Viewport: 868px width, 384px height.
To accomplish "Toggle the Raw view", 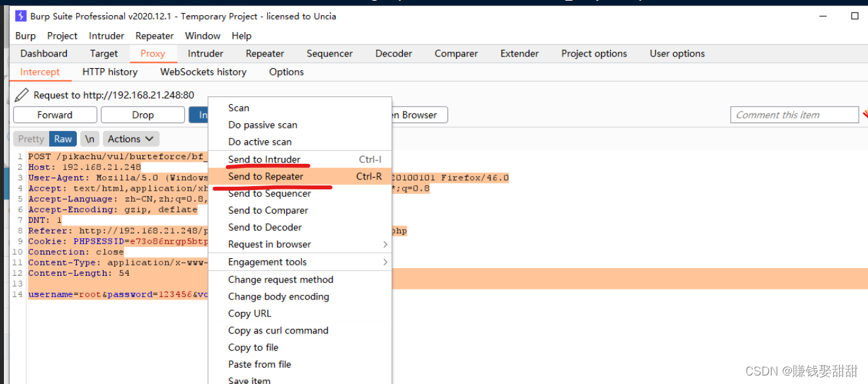I will point(63,139).
